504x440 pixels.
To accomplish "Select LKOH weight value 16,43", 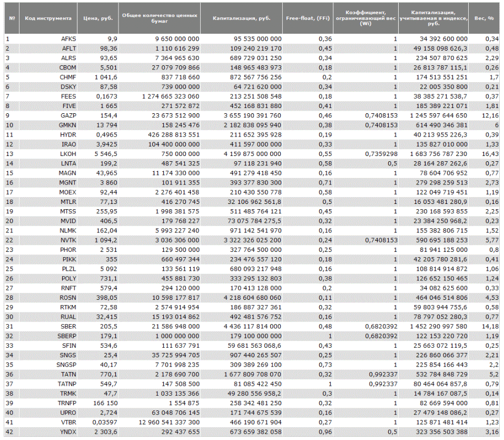I will click(490, 154).
